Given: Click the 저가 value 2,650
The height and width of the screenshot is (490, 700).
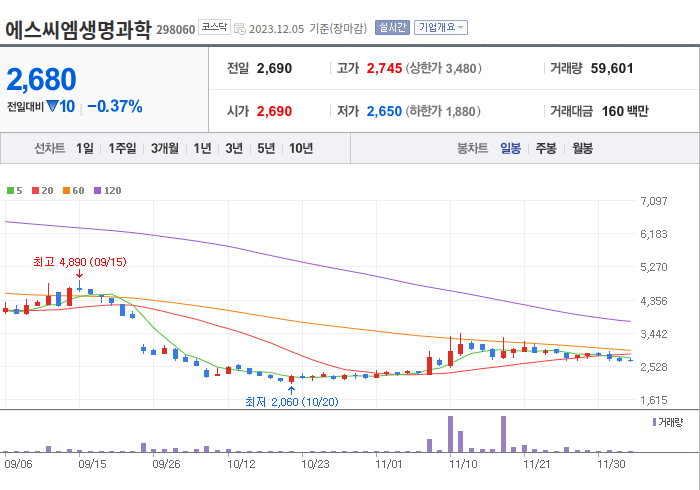Looking at the screenshot, I should [x=384, y=111].
